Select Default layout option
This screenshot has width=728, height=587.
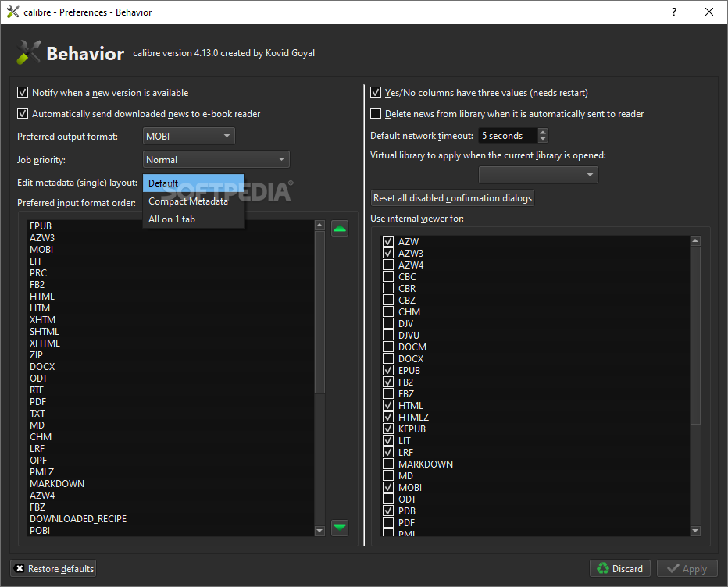194,183
